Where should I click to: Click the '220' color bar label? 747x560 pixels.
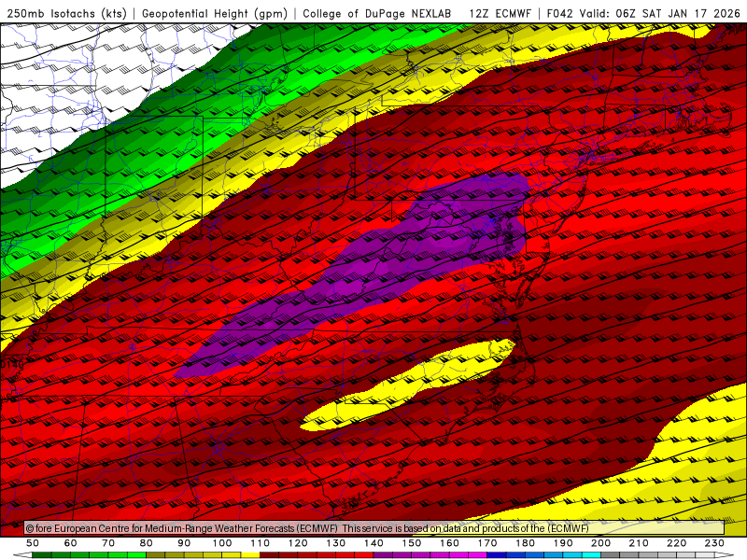[677, 543]
